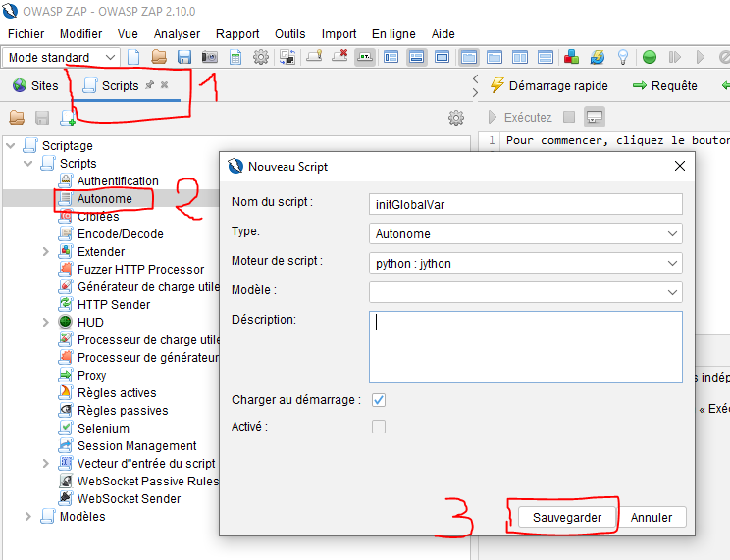Open the Fichier menu
The image size is (730, 560).
coord(26,34)
